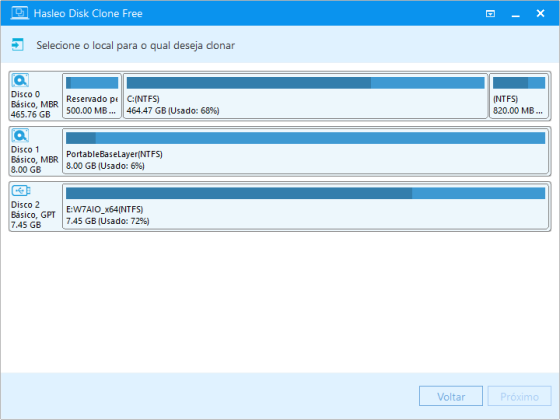
Task: Click the Disco 0 hard drive icon
Action: tap(20, 80)
